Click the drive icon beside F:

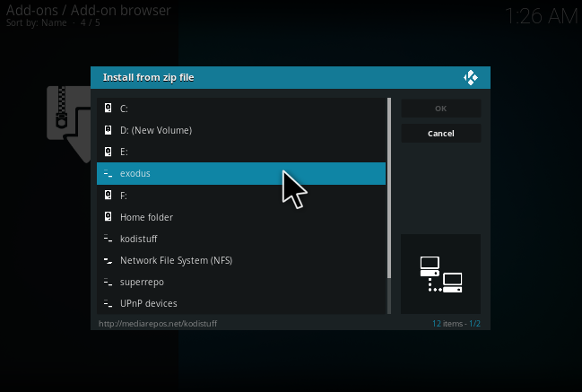[108, 195]
